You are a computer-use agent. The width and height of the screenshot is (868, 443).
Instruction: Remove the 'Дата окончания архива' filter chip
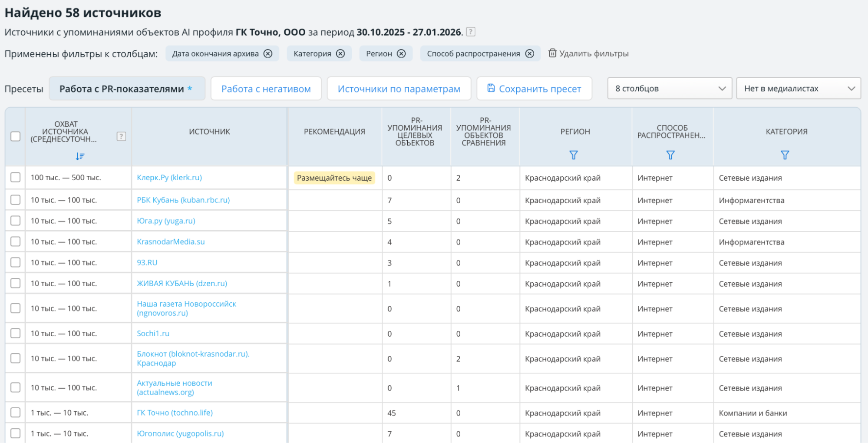pos(268,53)
